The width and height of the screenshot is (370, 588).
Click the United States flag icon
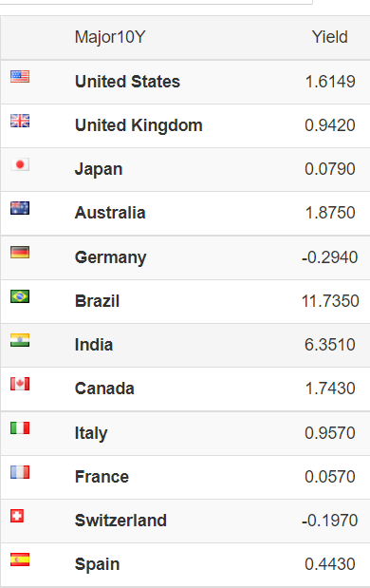coord(20,77)
